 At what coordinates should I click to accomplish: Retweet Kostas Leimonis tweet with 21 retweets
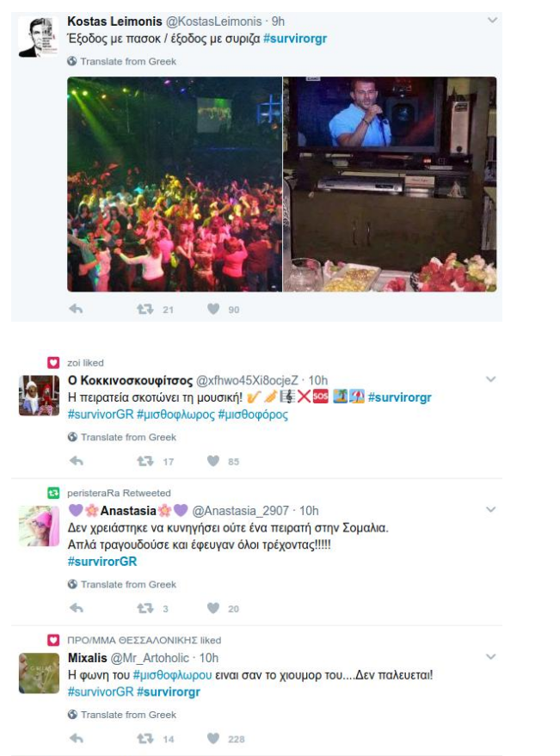tap(145, 309)
